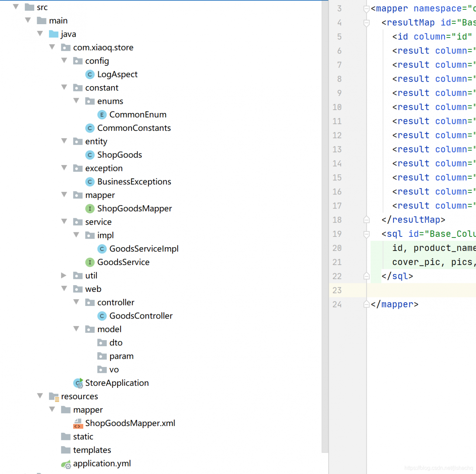Click the CommonEnum enum icon

click(102, 115)
